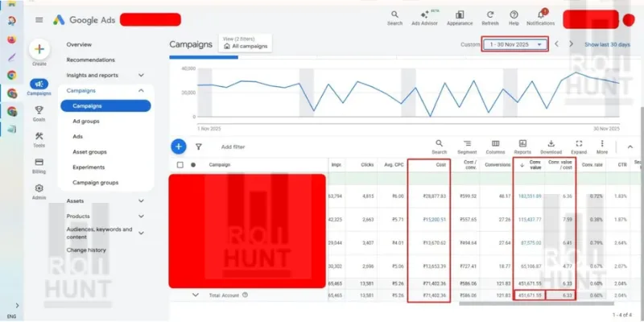Screen dimensions: 644x322
Task: Select all campaigns checkbox in header
Action: click(x=180, y=165)
